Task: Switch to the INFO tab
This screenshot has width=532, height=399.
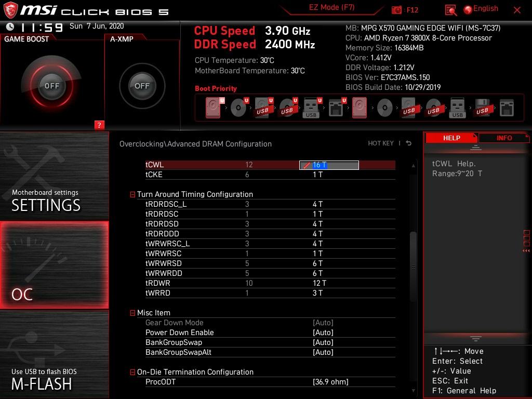Action: (x=504, y=138)
